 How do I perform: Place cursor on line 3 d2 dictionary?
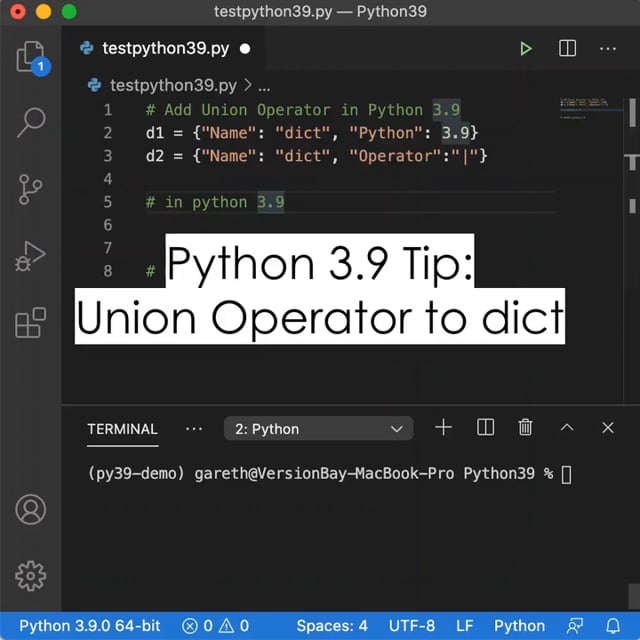[x=316, y=156]
